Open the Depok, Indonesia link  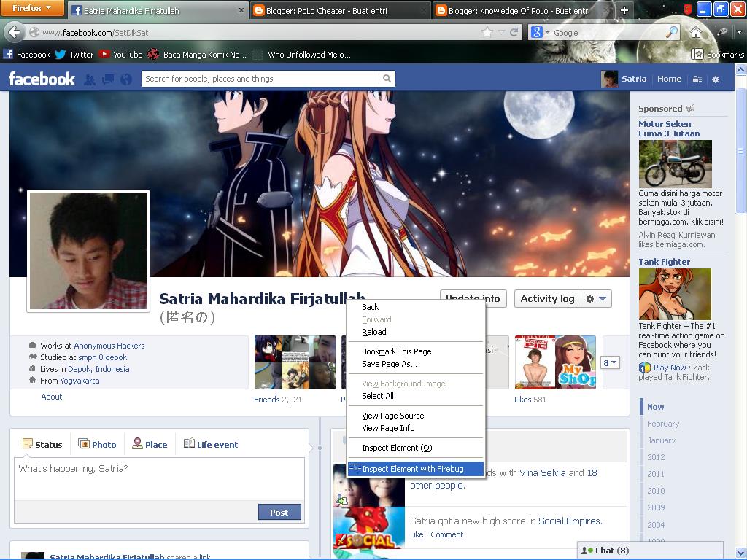pos(98,369)
